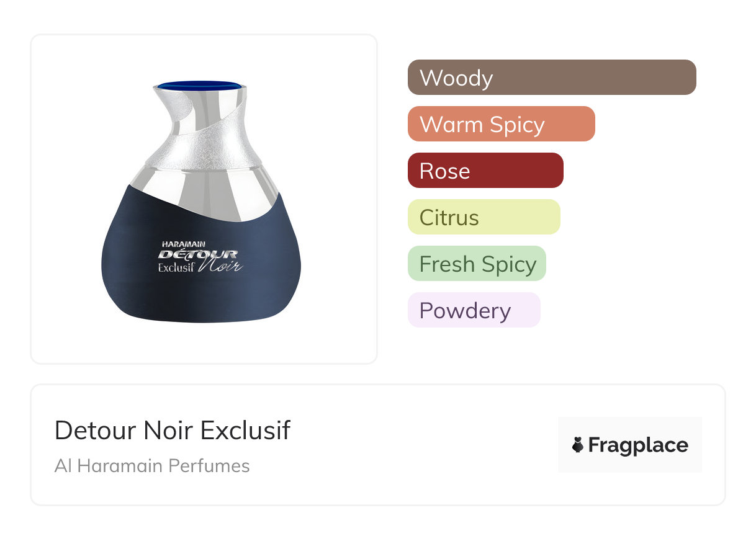Select the Fresh Spicy accord bar
756x536 pixels.
[476, 264]
